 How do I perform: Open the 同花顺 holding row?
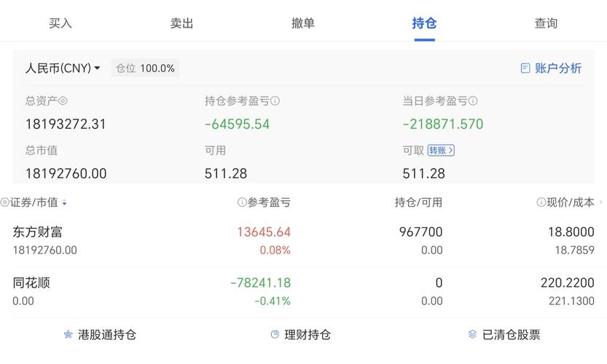(x=303, y=292)
